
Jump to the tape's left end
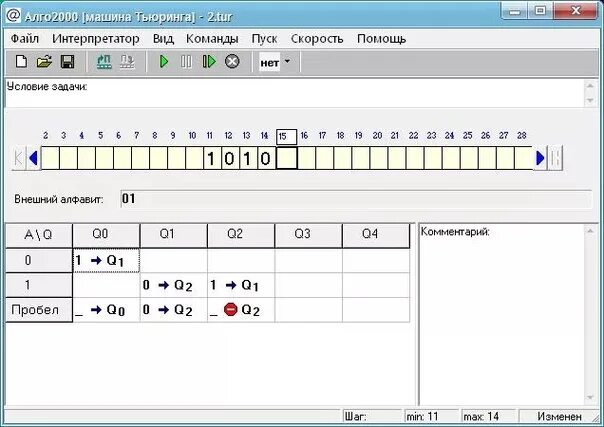click(x=18, y=158)
